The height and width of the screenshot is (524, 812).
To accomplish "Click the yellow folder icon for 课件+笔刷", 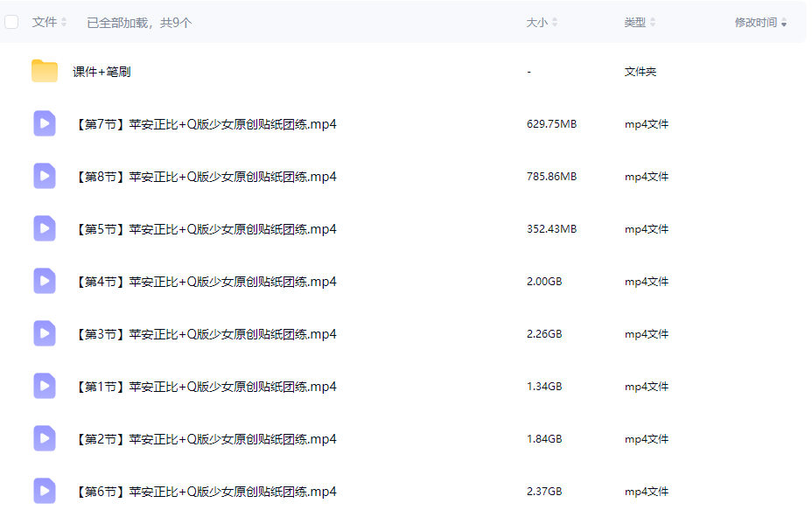I will point(44,71).
